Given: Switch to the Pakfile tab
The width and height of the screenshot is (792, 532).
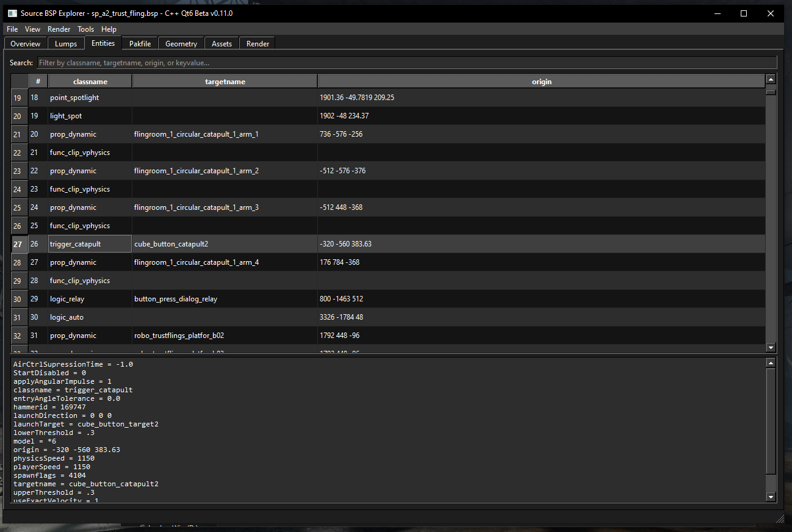Looking at the screenshot, I should [140, 44].
